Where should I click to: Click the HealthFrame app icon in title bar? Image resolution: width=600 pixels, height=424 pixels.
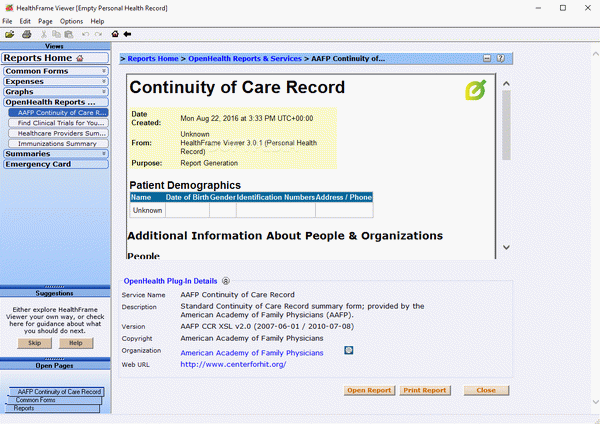tap(9, 8)
